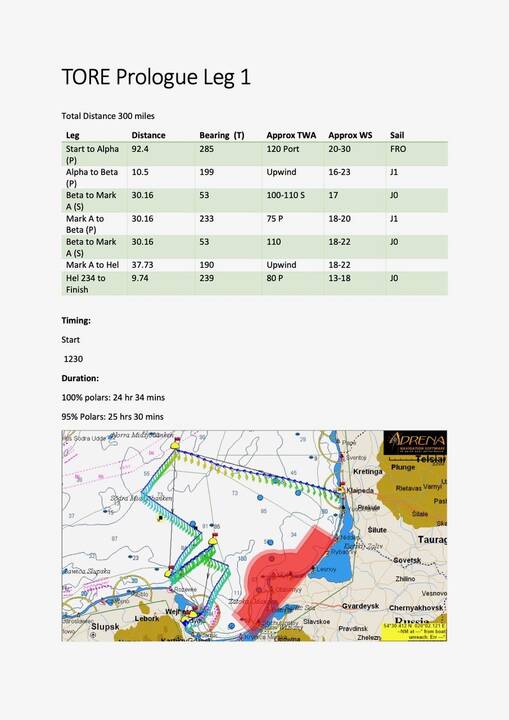Viewport: 509px width, 720px height.
Task: Click the "Chernyakhovsk" label on the chart
Action: click(416, 608)
